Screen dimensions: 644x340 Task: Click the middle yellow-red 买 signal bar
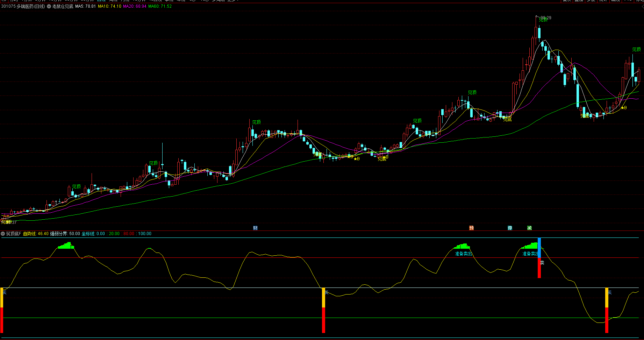click(x=323, y=310)
